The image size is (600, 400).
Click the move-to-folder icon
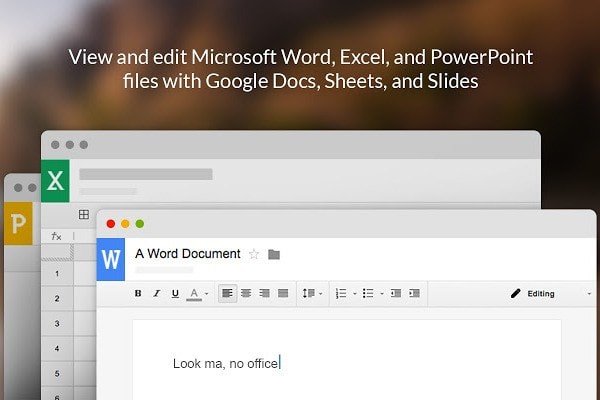274,254
